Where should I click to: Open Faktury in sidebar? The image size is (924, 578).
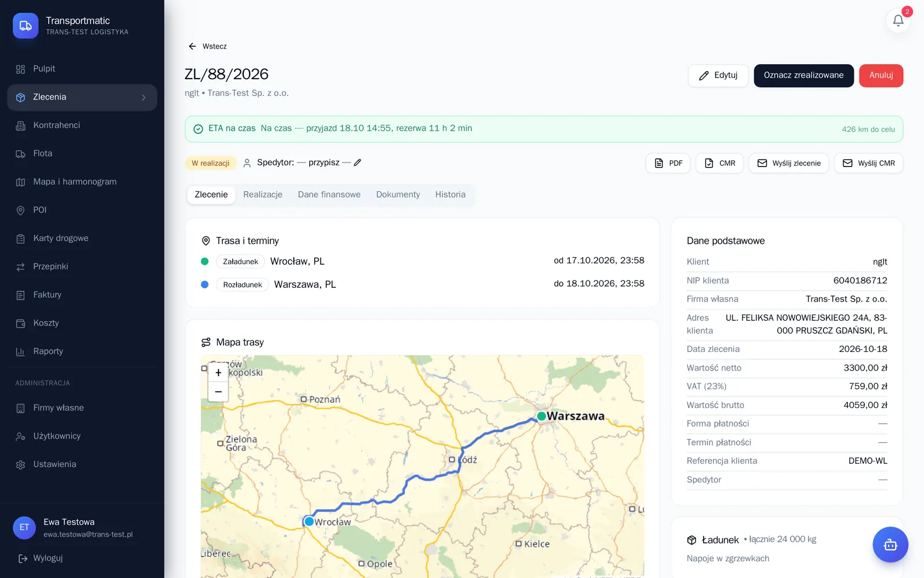[x=82, y=295]
